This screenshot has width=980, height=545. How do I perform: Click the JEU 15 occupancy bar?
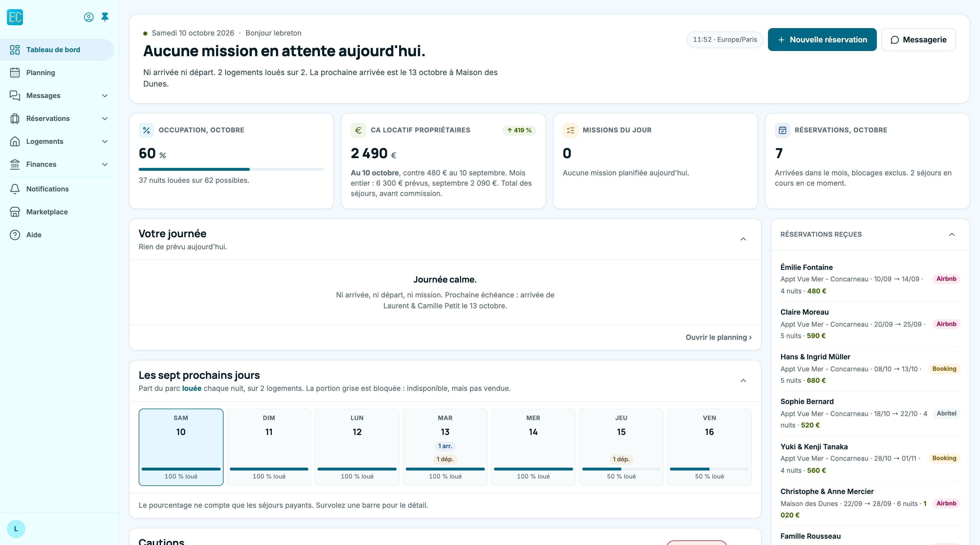[x=621, y=469]
